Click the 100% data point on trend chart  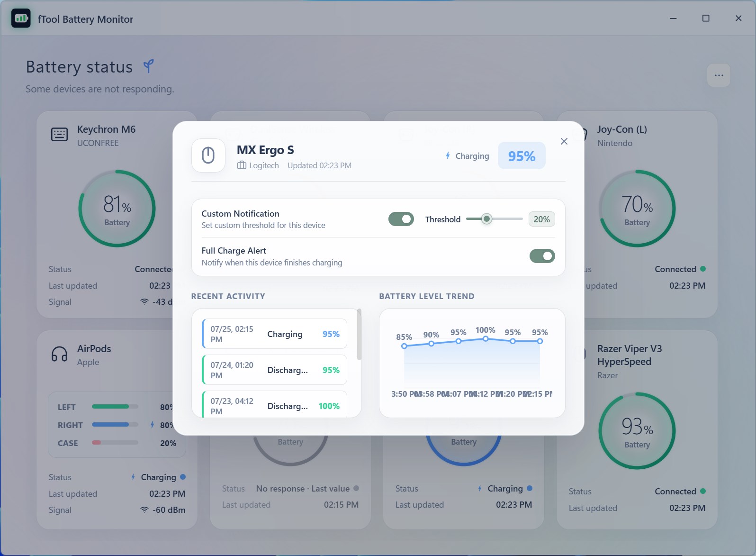point(486,339)
